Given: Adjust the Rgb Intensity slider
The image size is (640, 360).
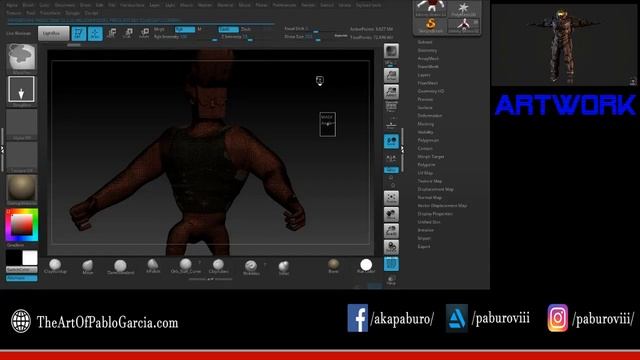Looking at the screenshot, I should (x=186, y=37).
